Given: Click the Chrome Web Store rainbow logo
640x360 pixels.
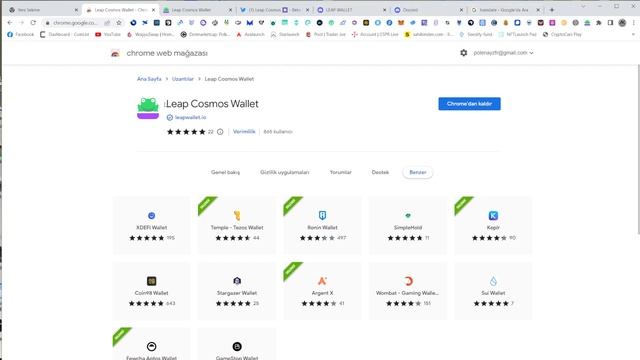Looking at the screenshot, I should (x=115, y=53).
